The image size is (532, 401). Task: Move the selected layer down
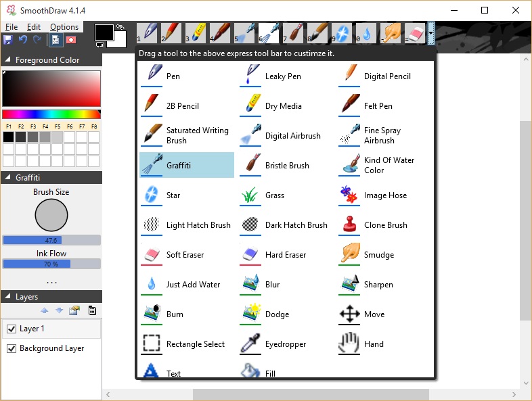click(60, 310)
